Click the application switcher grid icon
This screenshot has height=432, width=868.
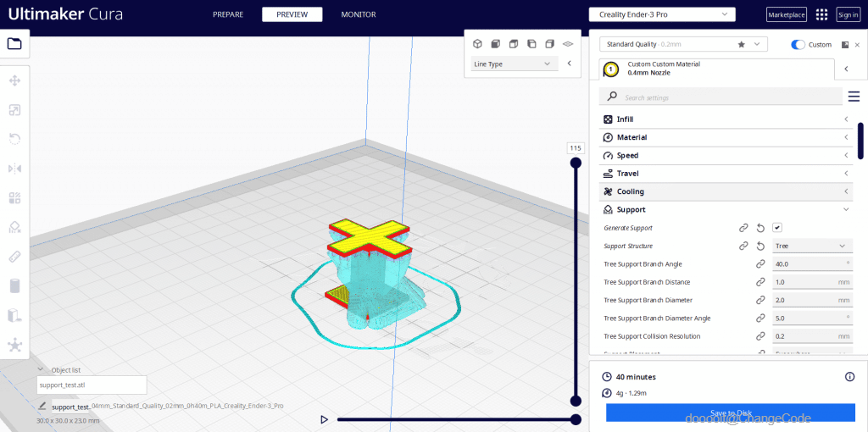(x=821, y=14)
